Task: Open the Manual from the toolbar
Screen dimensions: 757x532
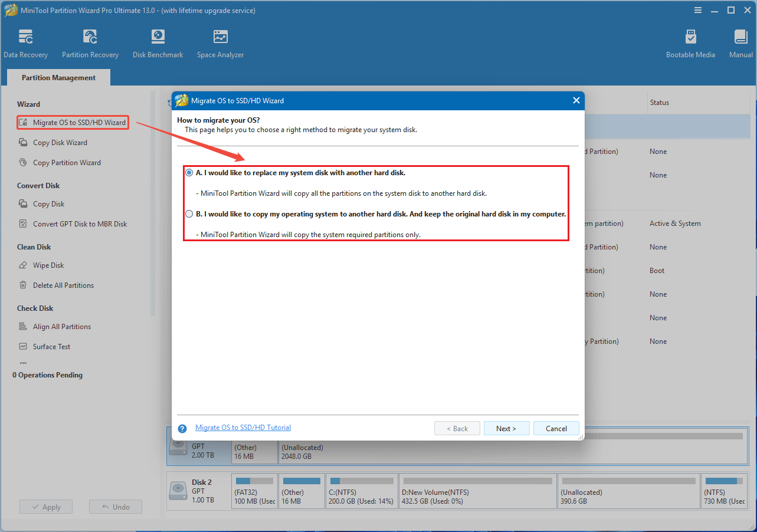Action: pyautogui.click(x=740, y=44)
